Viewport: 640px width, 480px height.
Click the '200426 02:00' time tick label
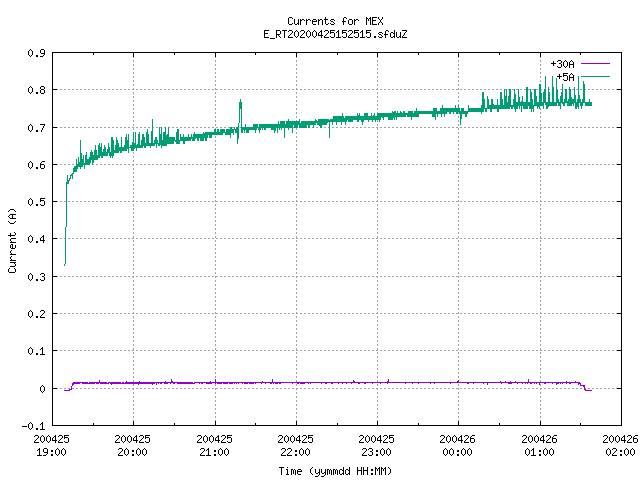point(620,446)
